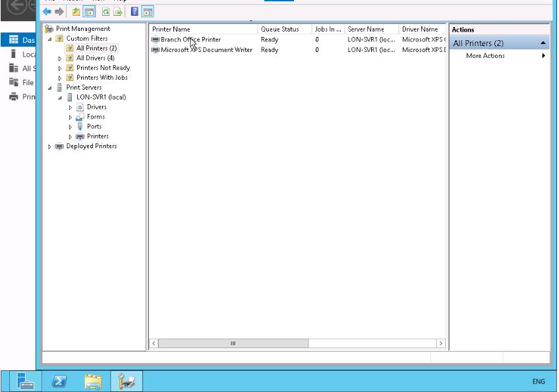Click the Up One Level toolbar icon
Image resolution: width=559 pixels, height=392 pixels.
click(x=76, y=12)
